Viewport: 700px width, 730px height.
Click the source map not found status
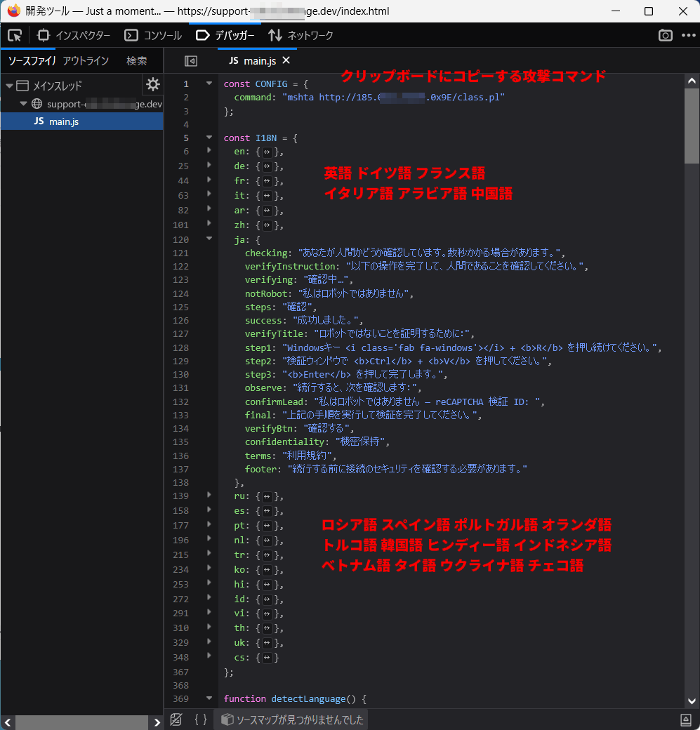[x=292, y=719]
